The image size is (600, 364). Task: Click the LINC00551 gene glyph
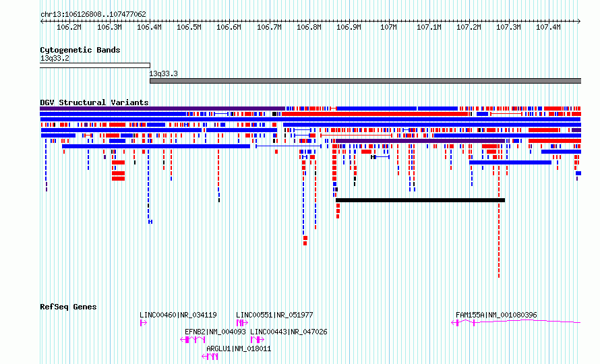242,323
